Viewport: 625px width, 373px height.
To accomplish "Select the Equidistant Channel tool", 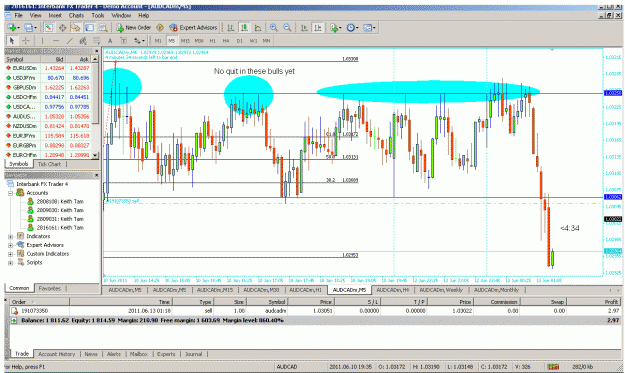I will pos(83,41).
